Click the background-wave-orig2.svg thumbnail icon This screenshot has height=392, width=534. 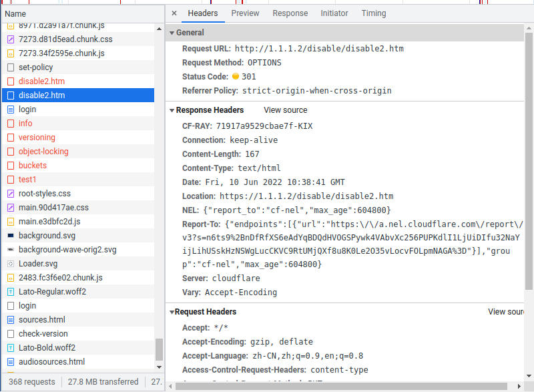(11, 250)
